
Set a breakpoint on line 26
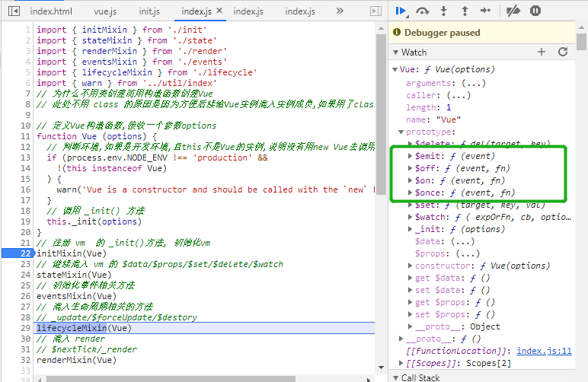point(25,296)
